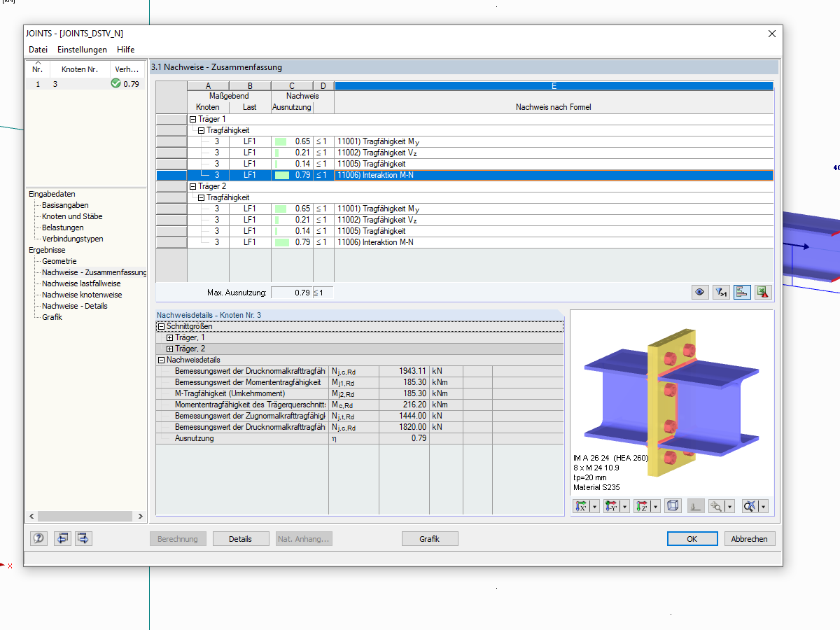840x630 pixels.
Task: Click green utilization bar of Träger 1 Interaktion
Action: (282, 175)
